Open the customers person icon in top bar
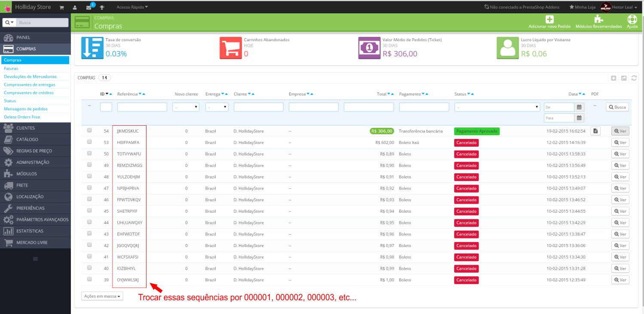 [75, 7]
